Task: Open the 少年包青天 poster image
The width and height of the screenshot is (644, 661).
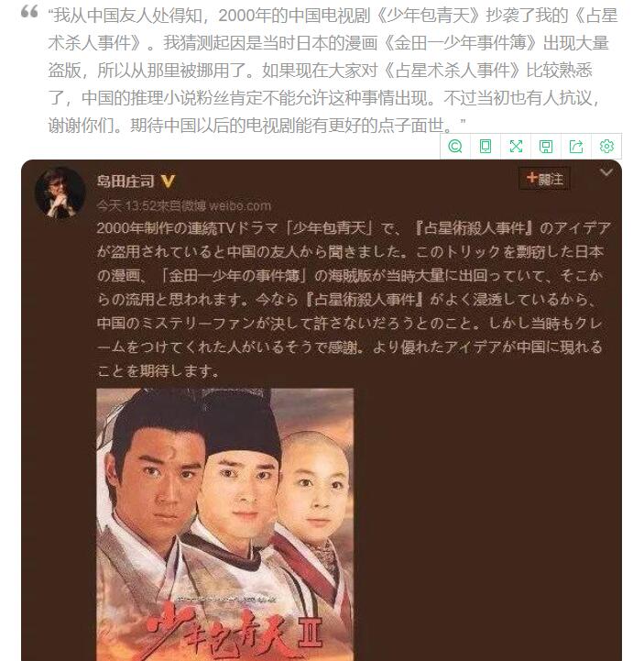Action: 225,524
